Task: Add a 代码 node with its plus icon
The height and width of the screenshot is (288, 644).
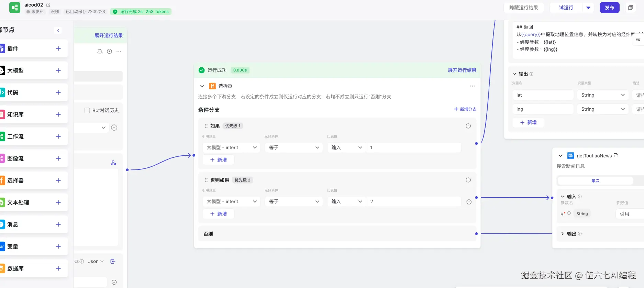Action: (x=58, y=92)
